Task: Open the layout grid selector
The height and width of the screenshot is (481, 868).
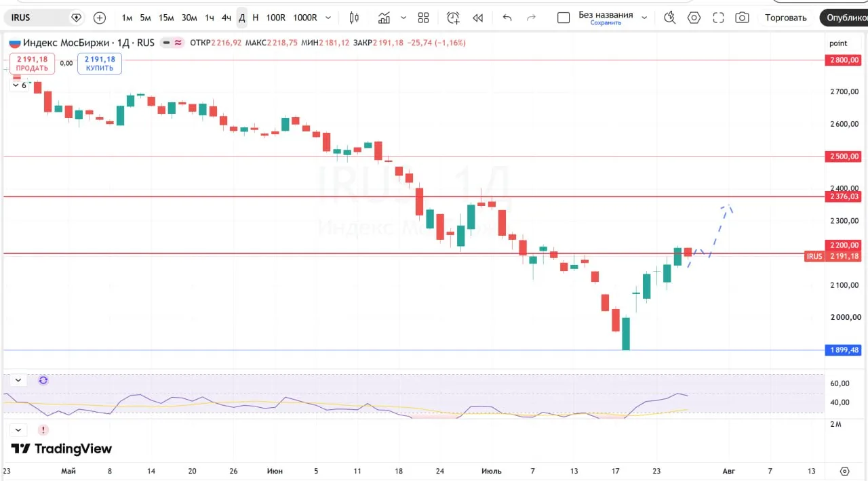Action: 424,18
